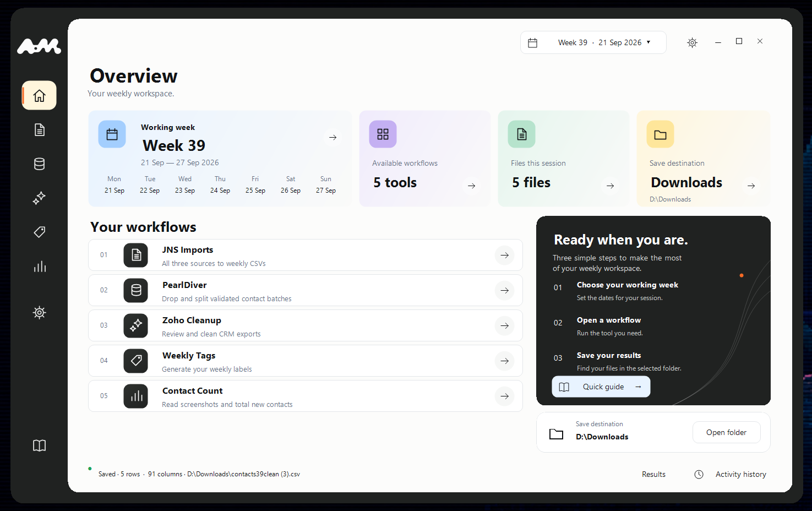
Task: Open the Quick guide
Action: (601, 387)
